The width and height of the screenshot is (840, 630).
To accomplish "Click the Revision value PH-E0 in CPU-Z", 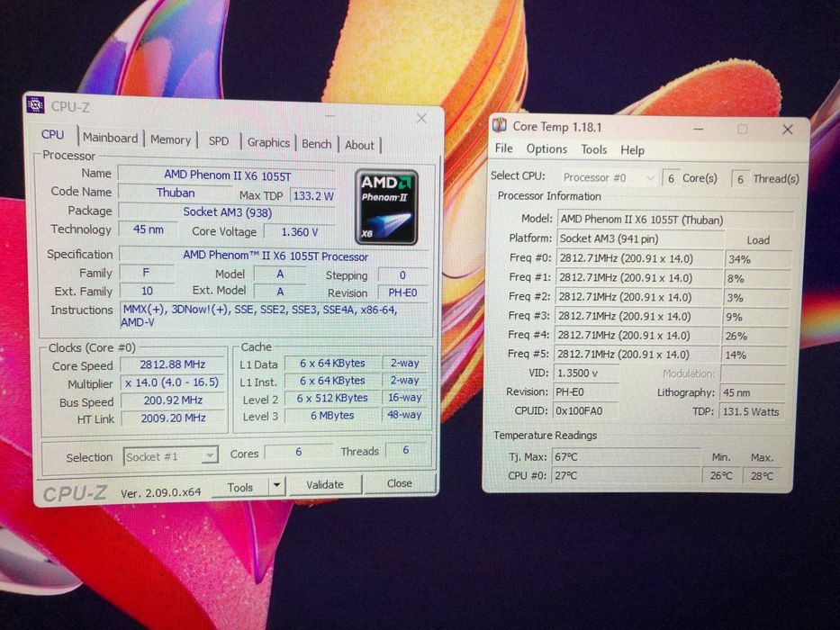I will click(402, 293).
